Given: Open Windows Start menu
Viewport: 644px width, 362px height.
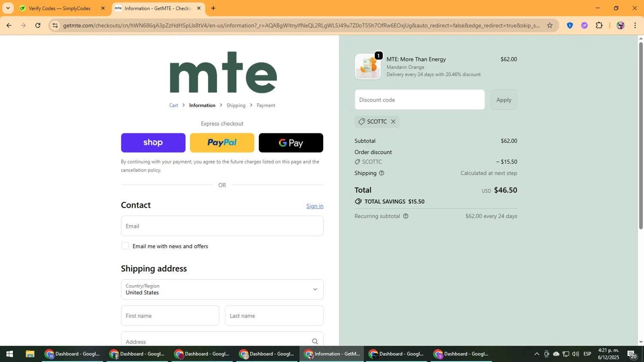Looking at the screenshot, I should (x=9, y=354).
